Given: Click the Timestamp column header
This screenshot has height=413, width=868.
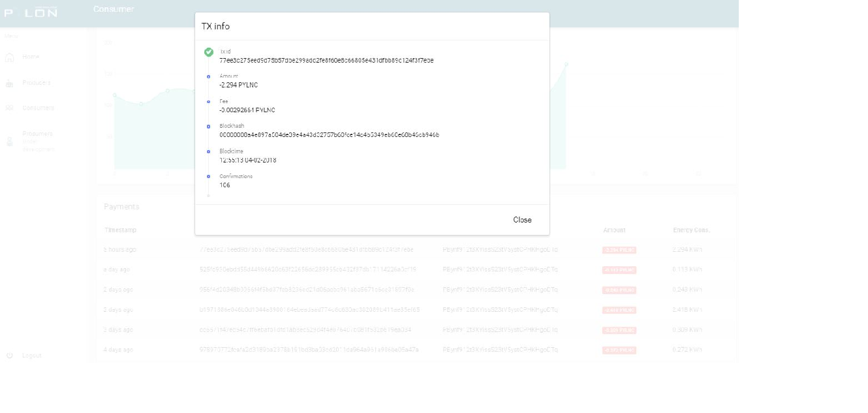Looking at the screenshot, I should click(121, 230).
